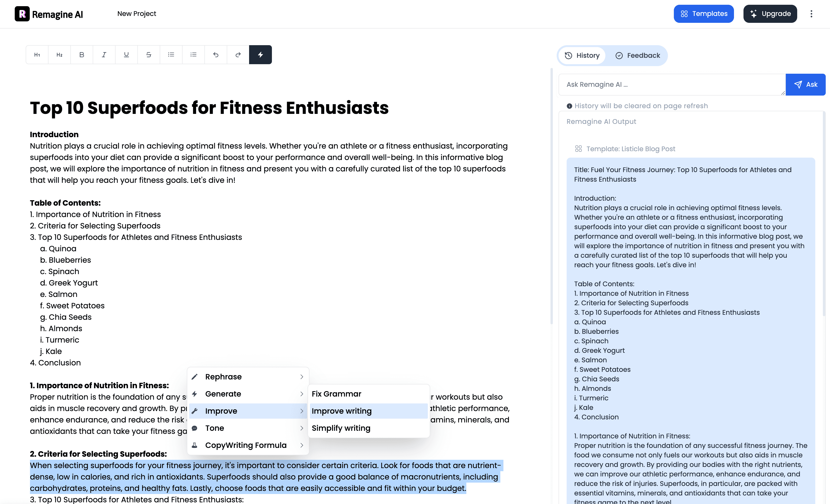The width and height of the screenshot is (830, 504).
Task: Click '2. Criteria for Selecting Superfoods:' heading
Action: [x=98, y=454]
